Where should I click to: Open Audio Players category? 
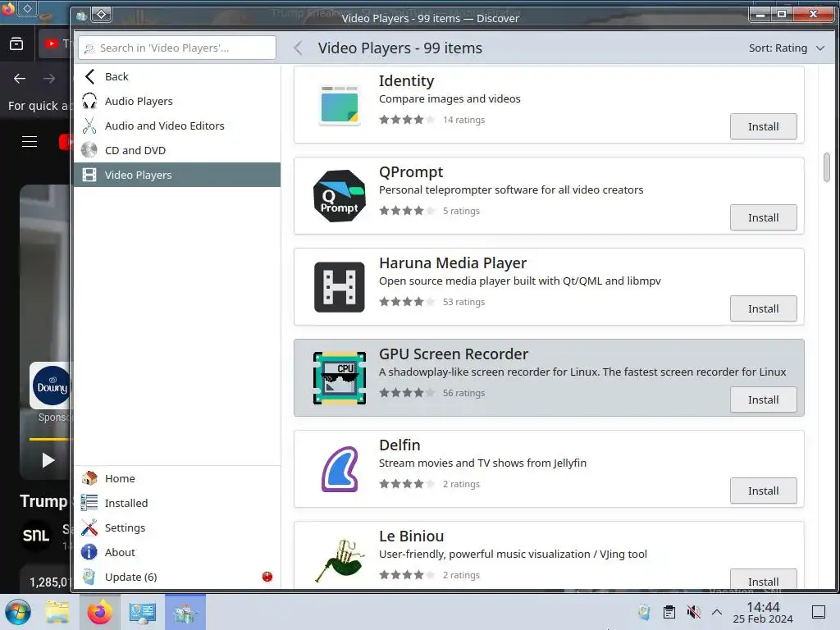tap(177, 101)
